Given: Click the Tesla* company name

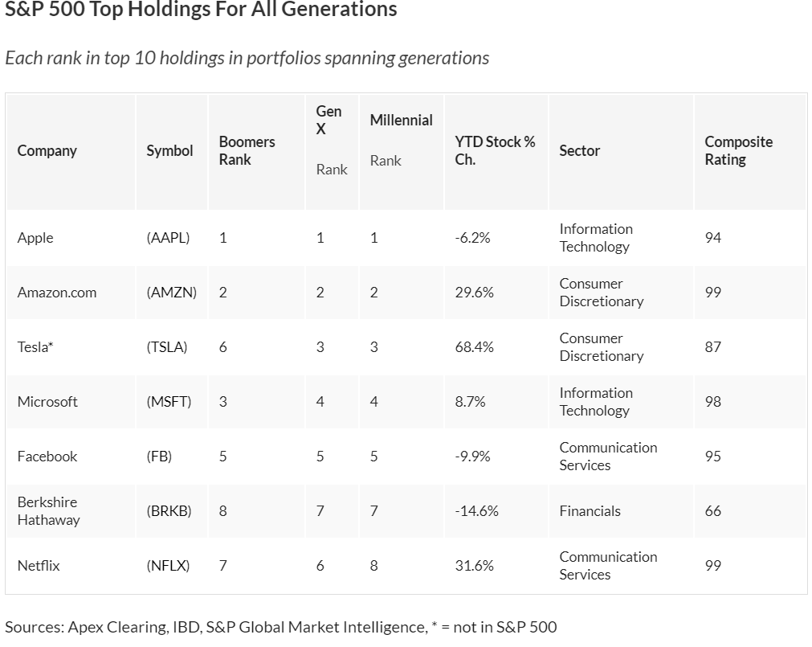Looking at the screenshot, I should click(x=35, y=347).
